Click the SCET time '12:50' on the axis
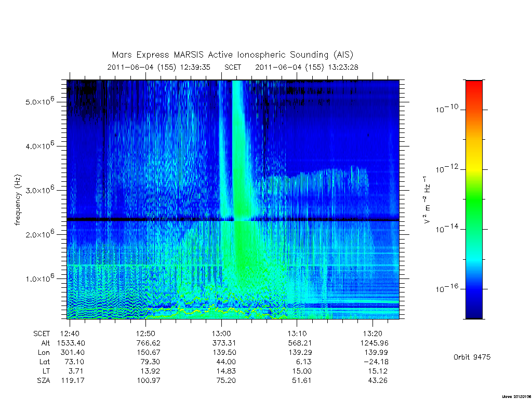 click(x=145, y=334)
